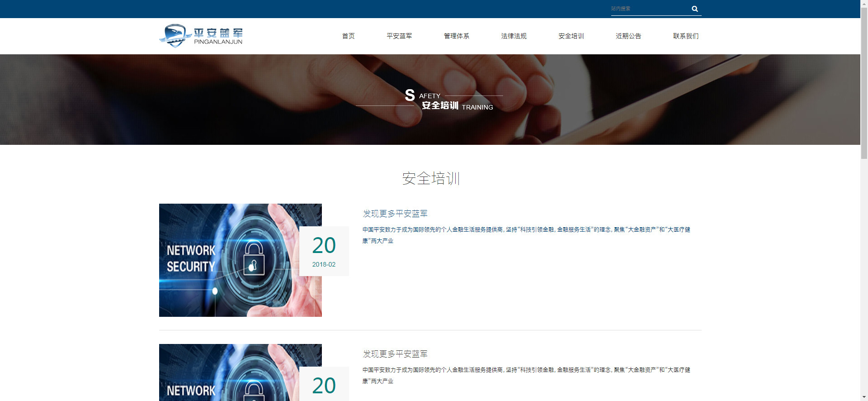Click the vertical scrollbar thumb

(864, 83)
